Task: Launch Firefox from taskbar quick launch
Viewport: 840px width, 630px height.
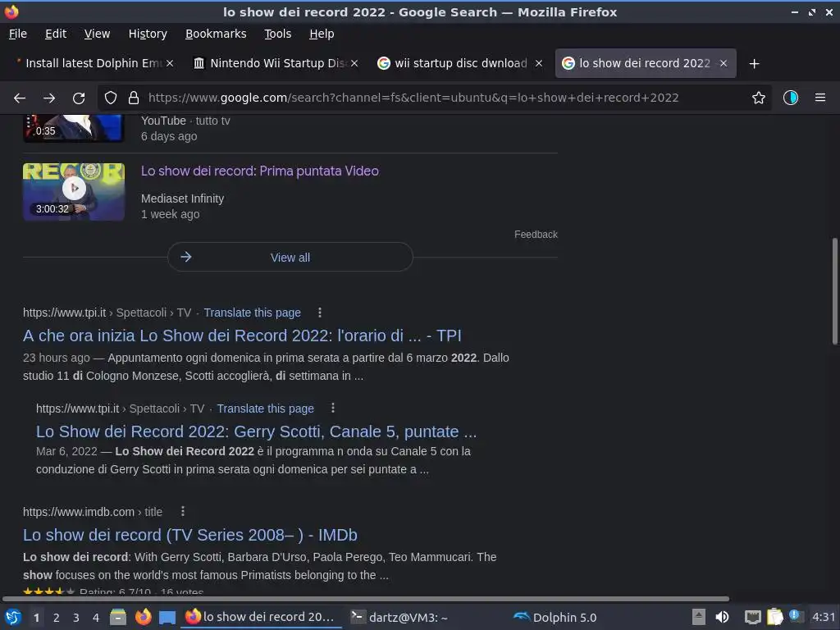Action: [143, 617]
